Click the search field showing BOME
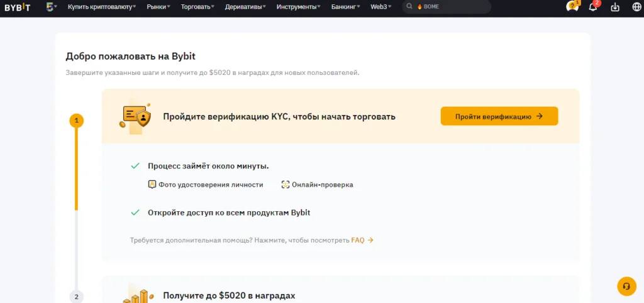 tap(447, 7)
